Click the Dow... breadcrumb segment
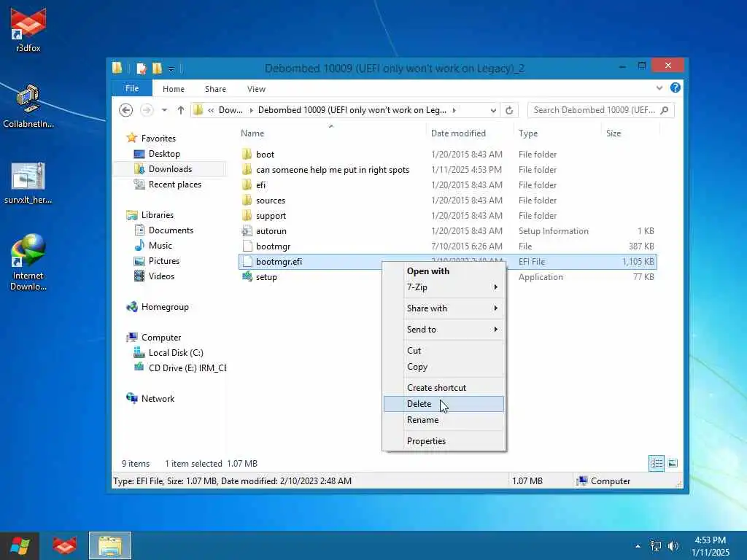The image size is (747, 560). pyautogui.click(x=231, y=110)
